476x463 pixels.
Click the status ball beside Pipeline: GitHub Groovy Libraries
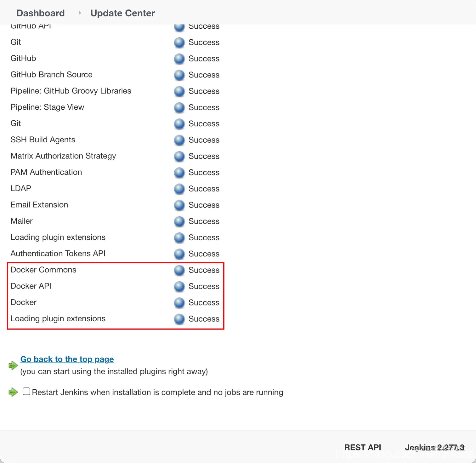[x=179, y=91]
